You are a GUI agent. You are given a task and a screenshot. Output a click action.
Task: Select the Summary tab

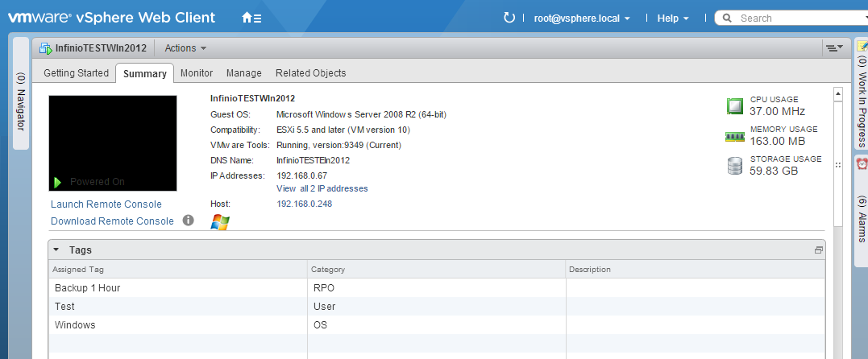click(145, 73)
